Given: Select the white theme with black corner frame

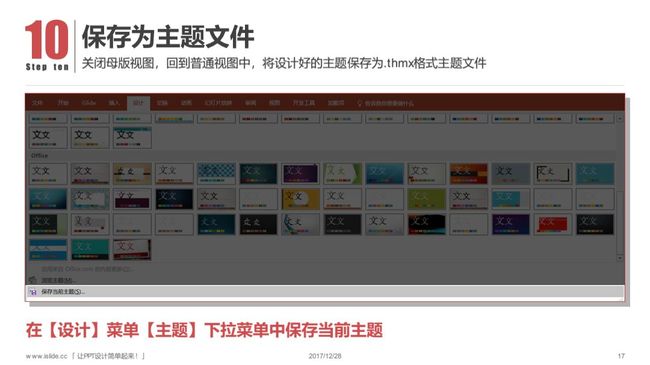Looking at the screenshot, I should pos(553,173).
